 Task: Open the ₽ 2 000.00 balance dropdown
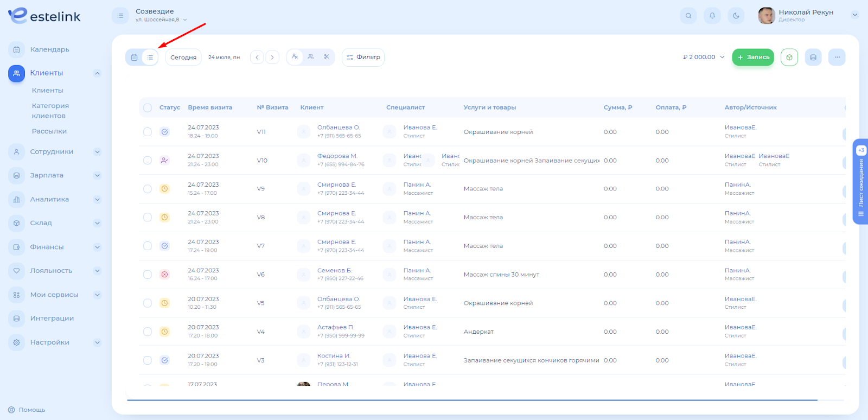704,58
